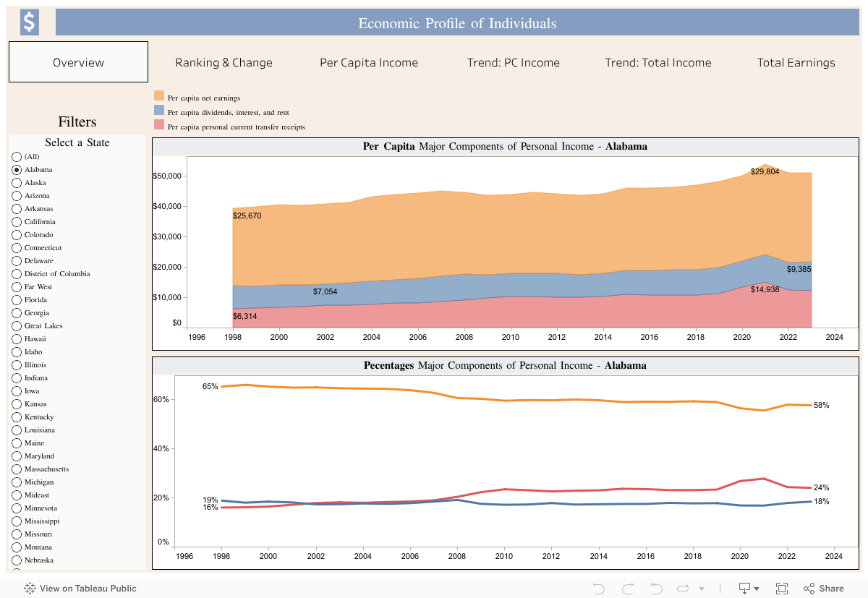Click the View on Tableau Public link

point(88,589)
